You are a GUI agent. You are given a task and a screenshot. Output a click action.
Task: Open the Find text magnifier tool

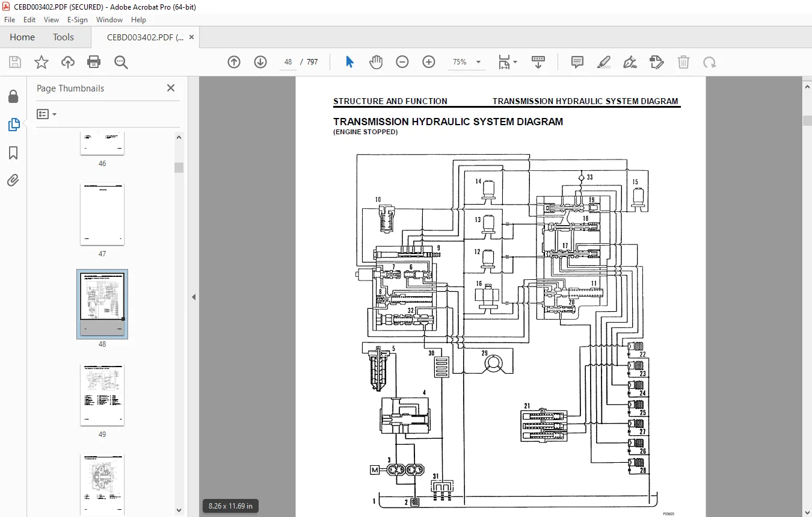point(121,62)
